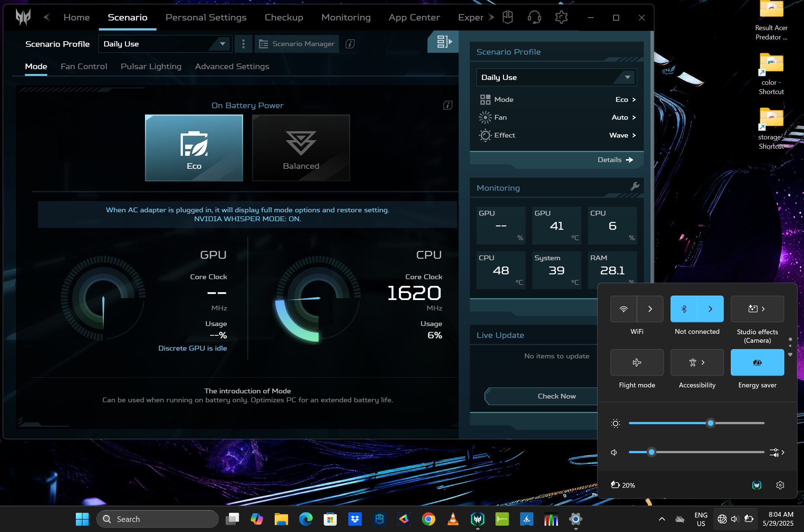Open the Daily Use scenario profile dropdown

tap(165, 44)
